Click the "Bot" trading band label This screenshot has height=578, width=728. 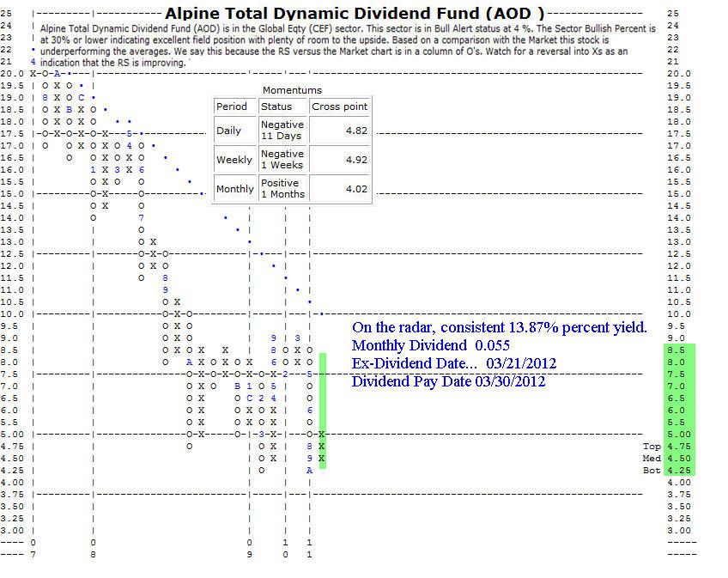click(652, 471)
